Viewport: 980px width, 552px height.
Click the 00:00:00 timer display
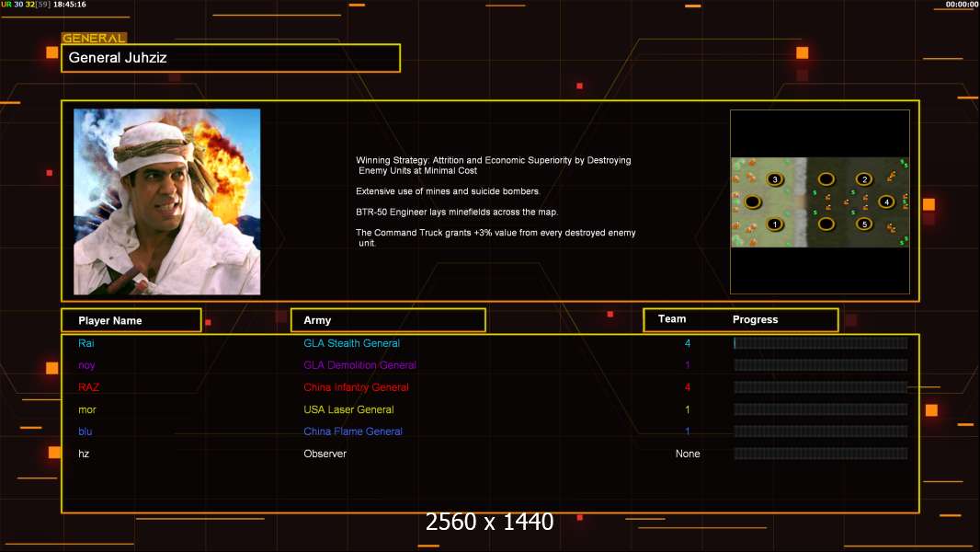pos(962,5)
